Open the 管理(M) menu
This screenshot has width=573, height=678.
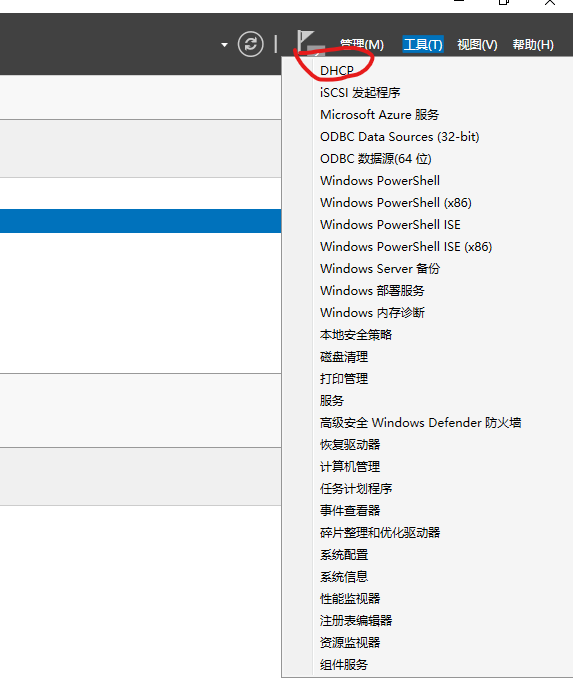pos(362,45)
